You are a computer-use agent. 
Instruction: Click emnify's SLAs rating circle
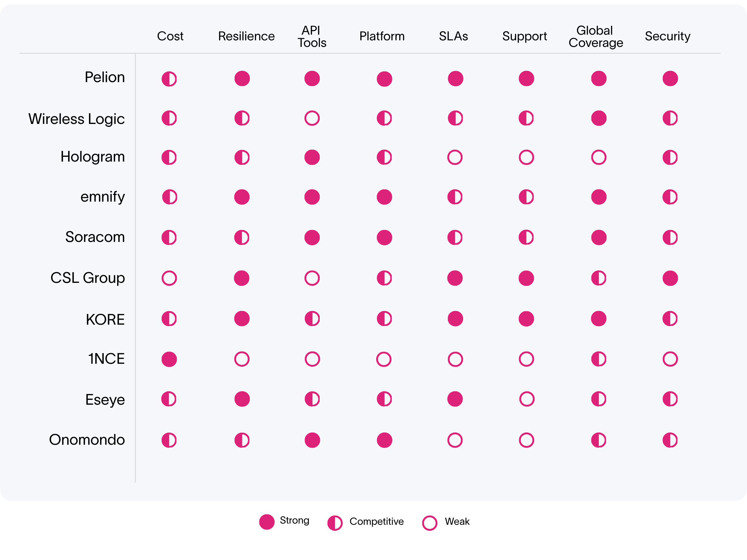click(455, 197)
